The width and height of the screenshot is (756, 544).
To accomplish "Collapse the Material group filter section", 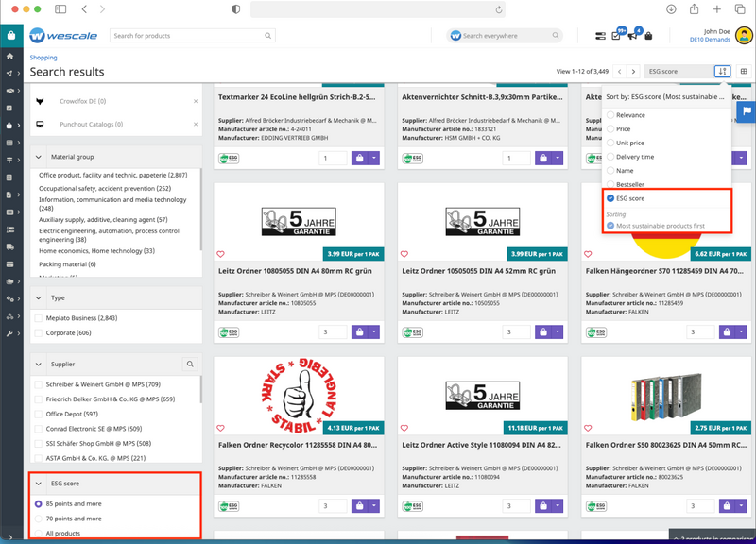I will click(39, 157).
